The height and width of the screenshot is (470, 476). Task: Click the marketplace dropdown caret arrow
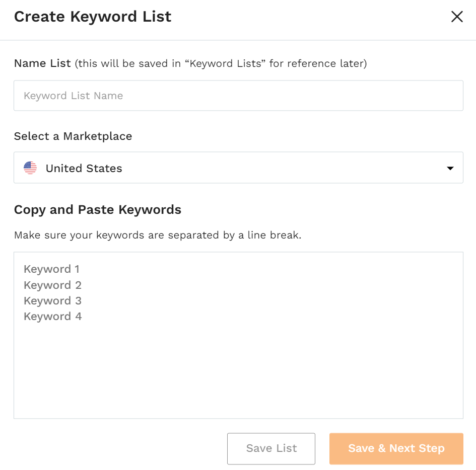coord(450,168)
